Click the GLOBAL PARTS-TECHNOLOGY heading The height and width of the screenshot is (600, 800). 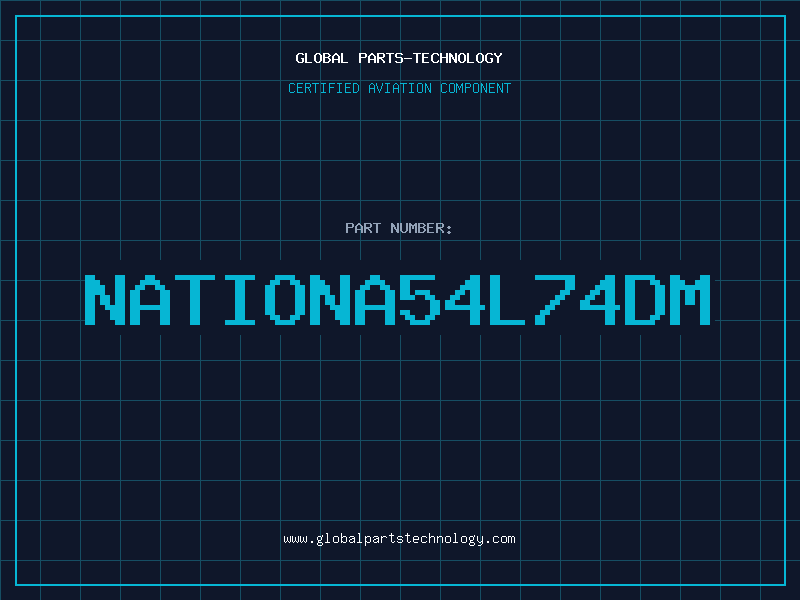[x=399, y=58]
